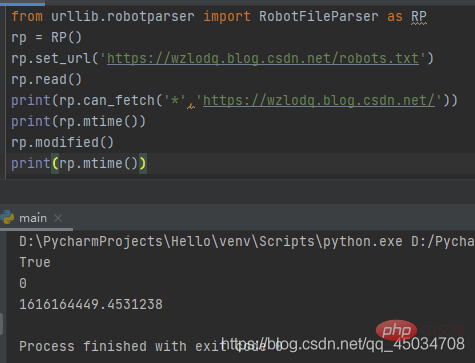Open the wzlodq.blog.csdn.net URL in can_fetch
This screenshot has height=363, width=475.
coord(319,100)
